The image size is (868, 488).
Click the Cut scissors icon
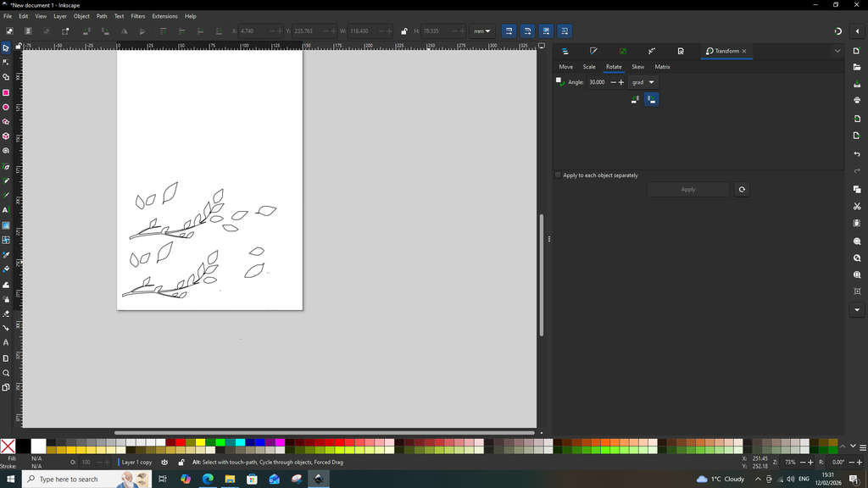click(857, 206)
